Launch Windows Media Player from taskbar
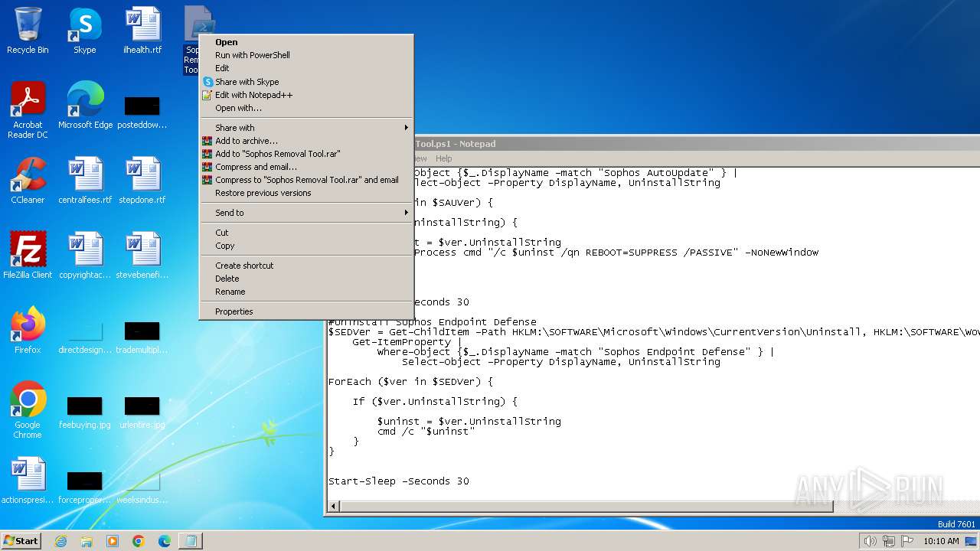This screenshot has height=551, width=980. click(113, 541)
